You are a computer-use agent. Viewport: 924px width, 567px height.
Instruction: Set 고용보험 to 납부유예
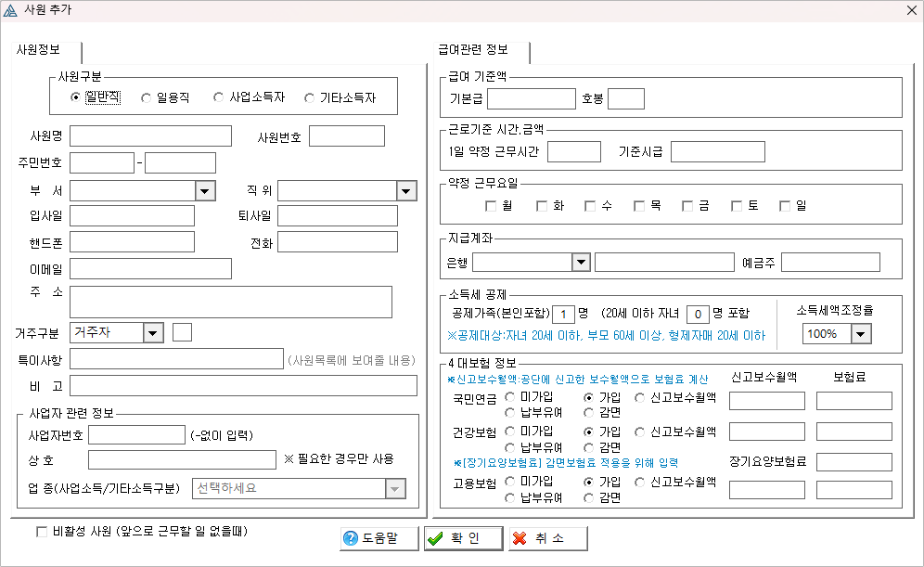pos(510,498)
